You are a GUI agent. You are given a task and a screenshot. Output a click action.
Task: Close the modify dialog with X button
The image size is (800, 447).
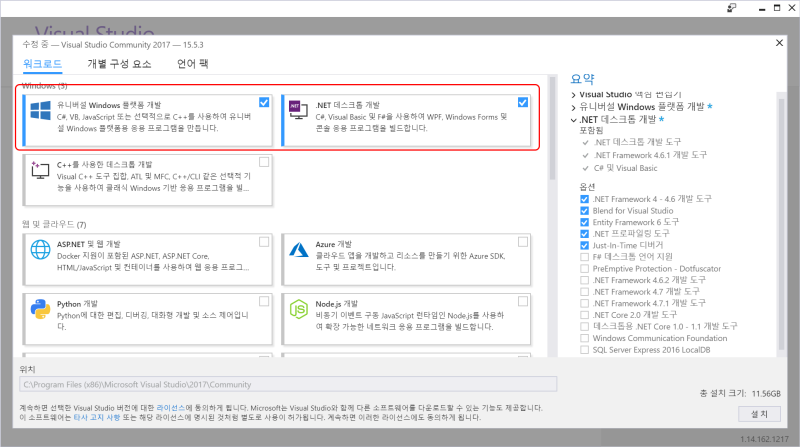[779, 43]
